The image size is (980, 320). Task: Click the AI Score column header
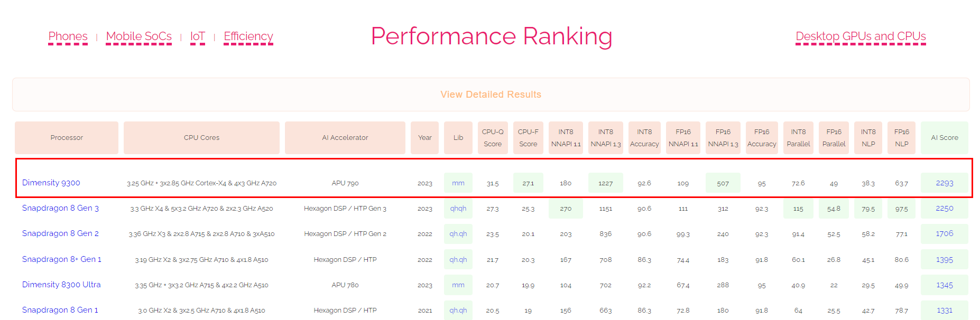point(945,138)
